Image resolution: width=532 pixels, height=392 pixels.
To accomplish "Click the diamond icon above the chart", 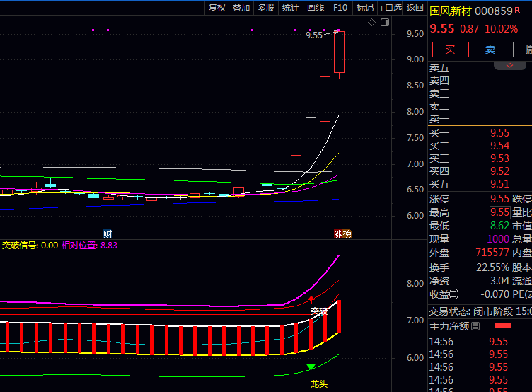I will tap(372, 23).
